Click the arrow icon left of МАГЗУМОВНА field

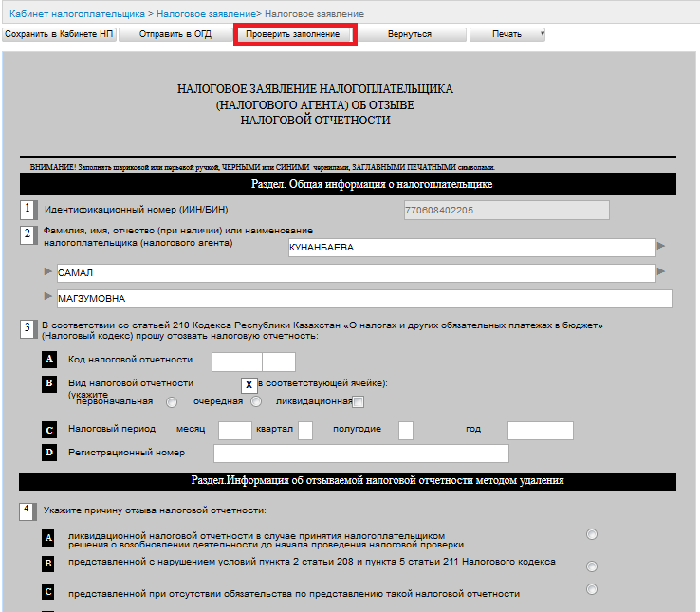click(48, 298)
